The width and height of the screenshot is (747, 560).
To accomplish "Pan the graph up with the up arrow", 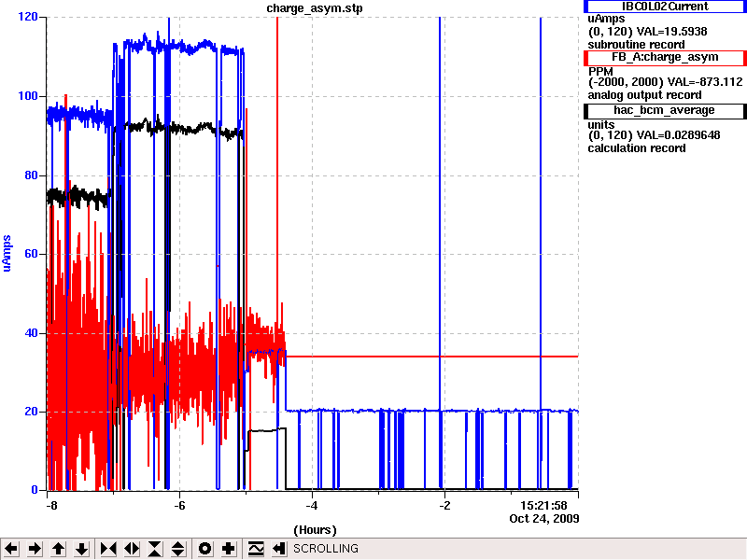I will tap(58, 549).
